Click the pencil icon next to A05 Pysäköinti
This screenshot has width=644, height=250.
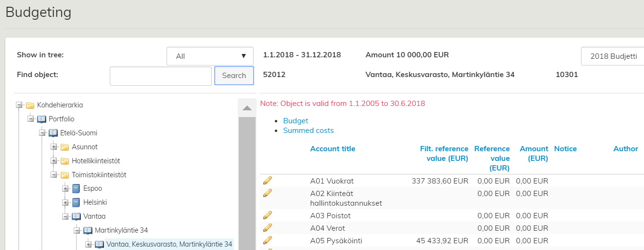(268, 240)
